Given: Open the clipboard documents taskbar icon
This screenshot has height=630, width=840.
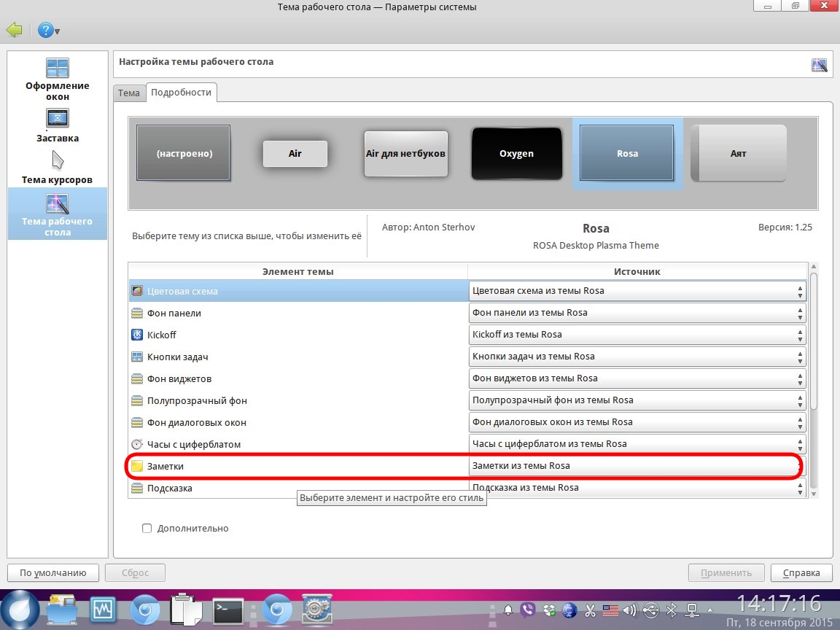Looking at the screenshot, I should pos(185,609).
